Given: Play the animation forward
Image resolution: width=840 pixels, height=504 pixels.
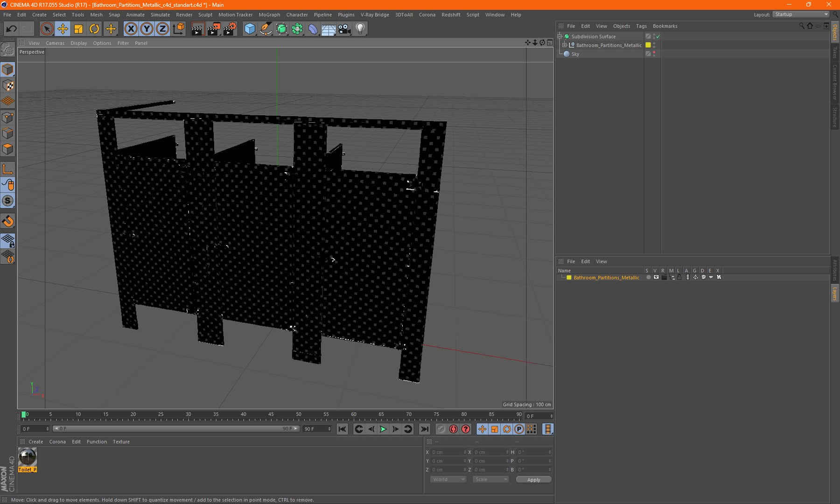Looking at the screenshot, I should point(383,429).
